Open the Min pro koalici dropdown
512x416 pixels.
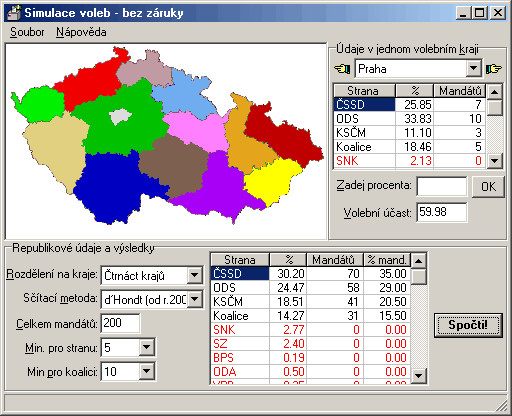pyautogui.click(x=146, y=371)
